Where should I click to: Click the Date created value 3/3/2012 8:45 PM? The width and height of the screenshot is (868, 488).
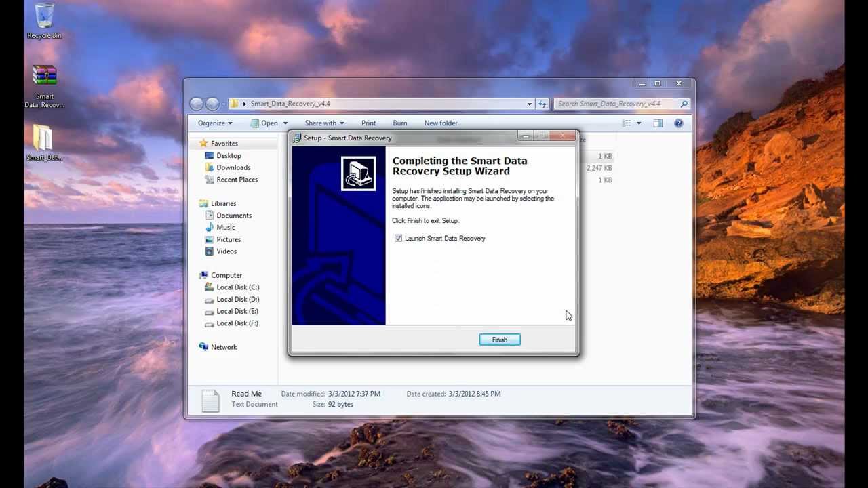click(x=475, y=394)
